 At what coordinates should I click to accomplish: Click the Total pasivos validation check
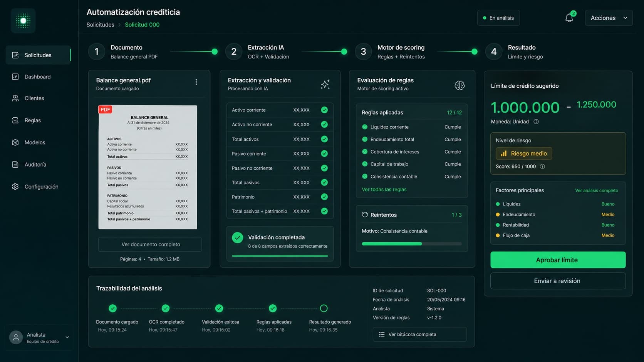point(324,182)
